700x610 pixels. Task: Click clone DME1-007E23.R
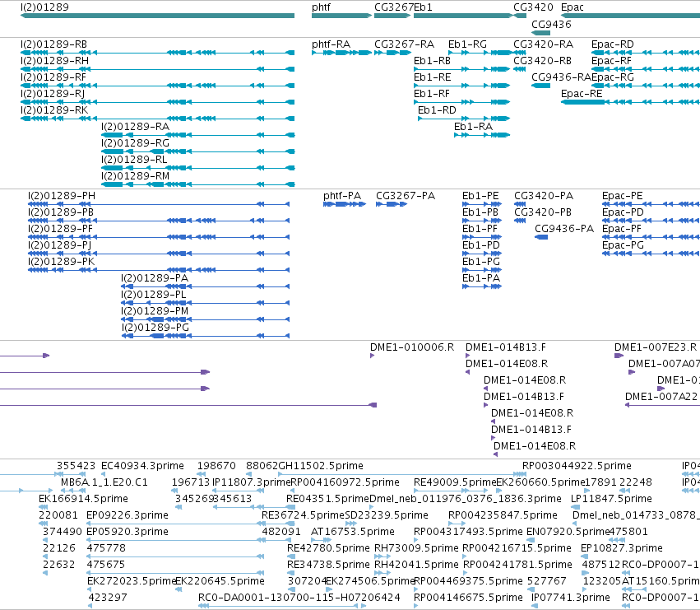[656, 347]
